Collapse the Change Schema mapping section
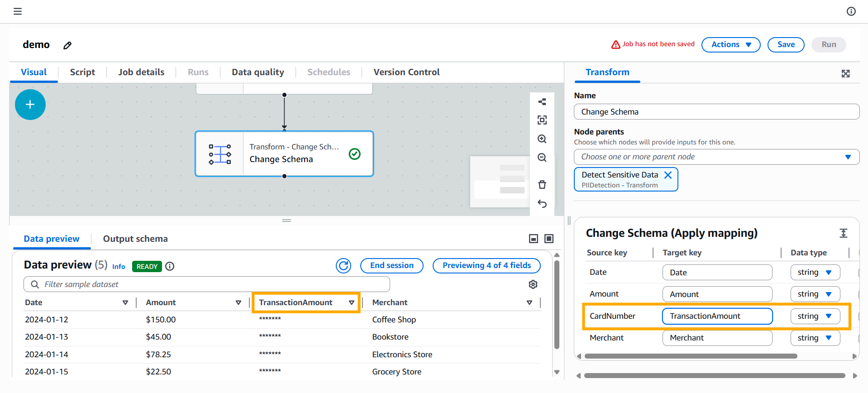The height and width of the screenshot is (393, 868). click(x=844, y=233)
